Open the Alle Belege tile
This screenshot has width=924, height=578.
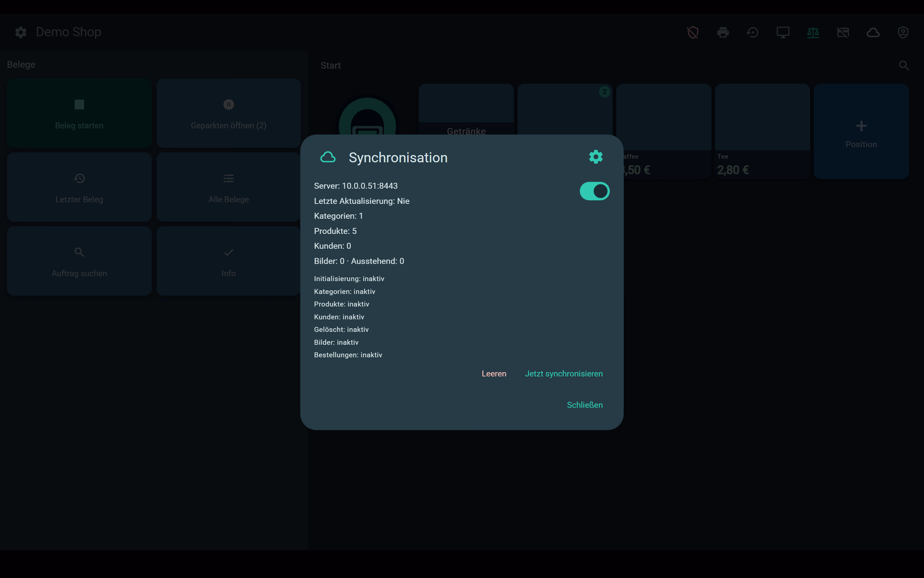229,187
